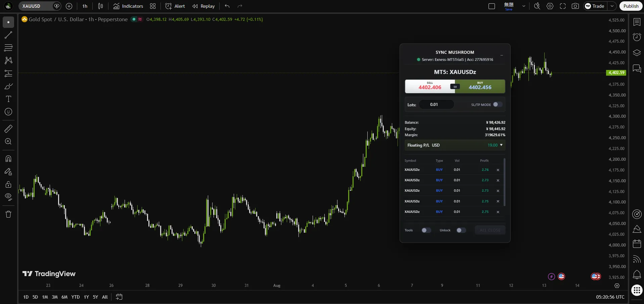Toggle SL/TP MODE switch
Screen dimensions: 644x304
click(498, 105)
